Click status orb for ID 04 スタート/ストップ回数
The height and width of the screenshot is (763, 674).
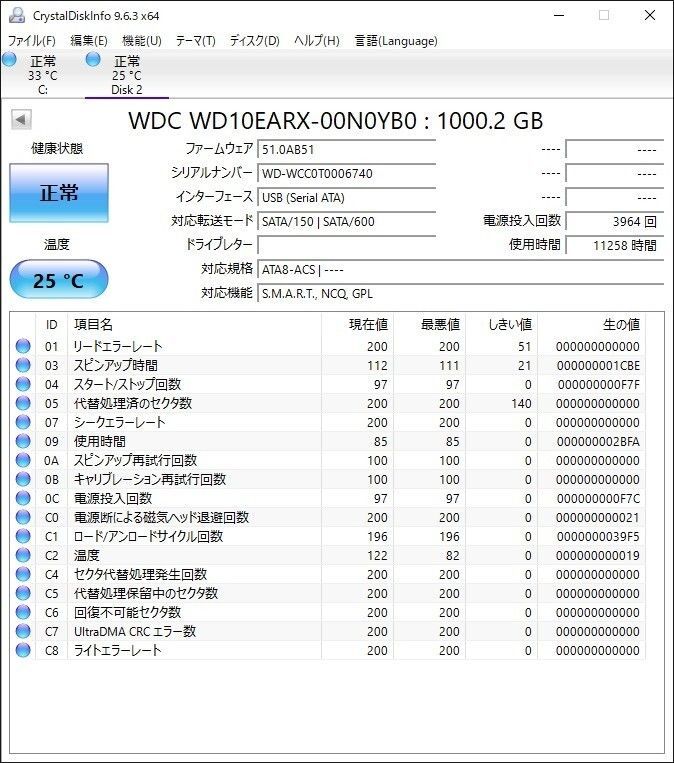tap(23, 384)
